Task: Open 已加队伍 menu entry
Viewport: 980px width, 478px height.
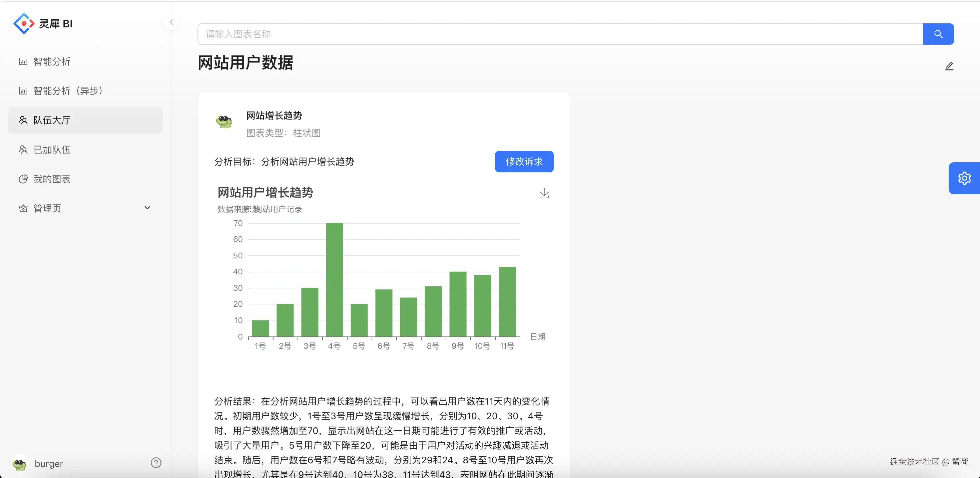Action: (52, 150)
